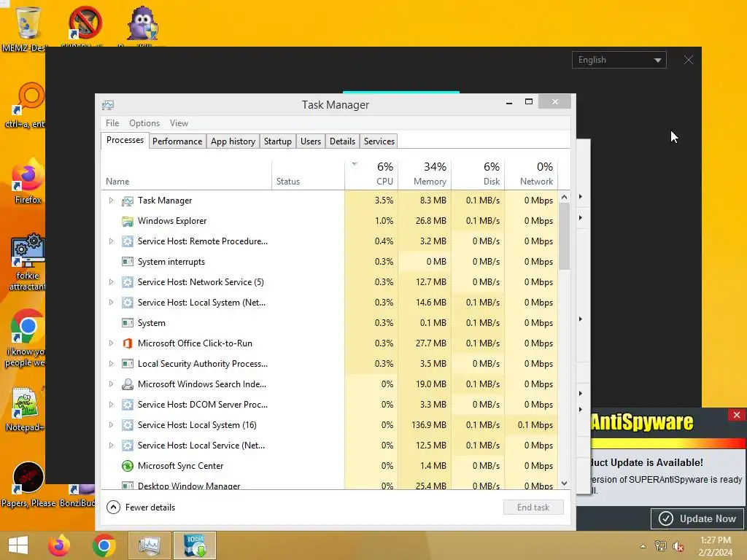Expand Local Security Authority Process row
747x560 pixels.
pyautogui.click(x=111, y=364)
